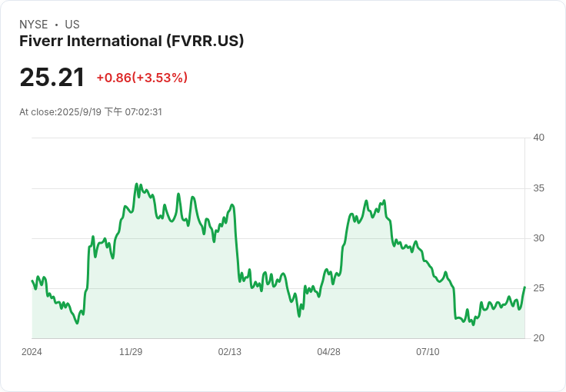Viewport: 566px width, 392px height.
Task: Click the line's final point at chart end
Action: tap(524, 287)
